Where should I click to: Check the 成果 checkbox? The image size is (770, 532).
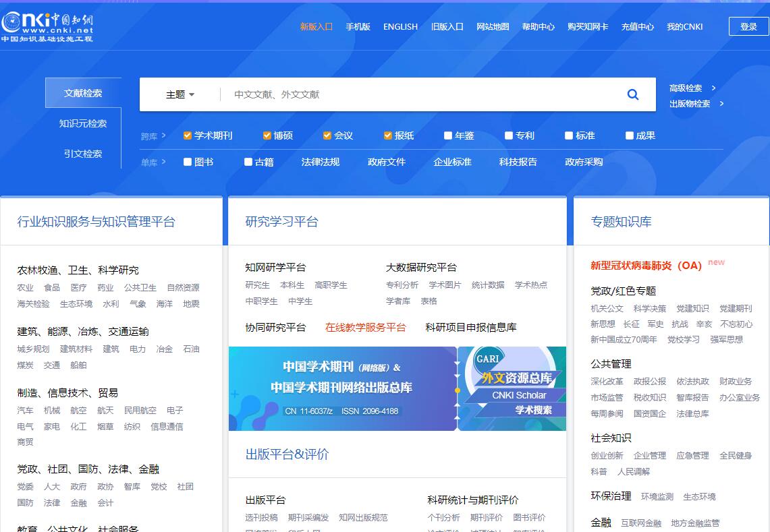point(630,136)
